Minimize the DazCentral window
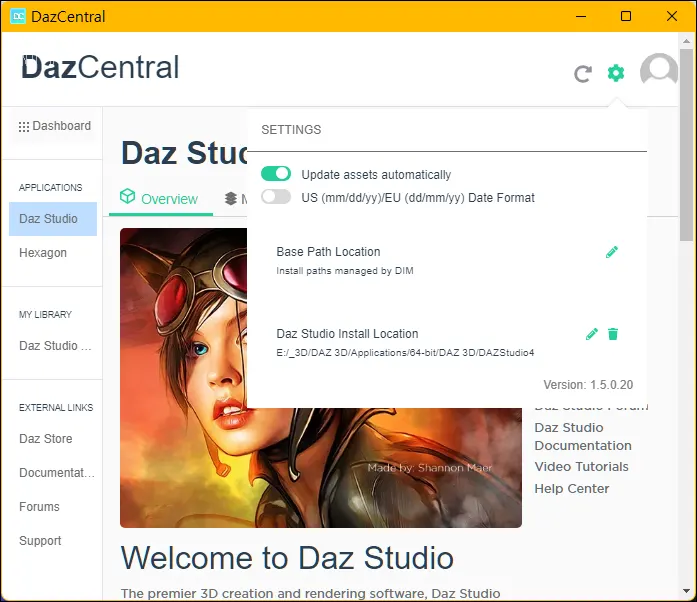The height and width of the screenshot is (602, 697). pos(581,16)
